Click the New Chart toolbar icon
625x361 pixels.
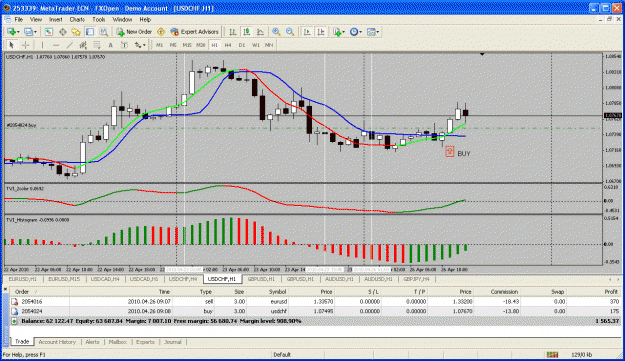(11, 32)
